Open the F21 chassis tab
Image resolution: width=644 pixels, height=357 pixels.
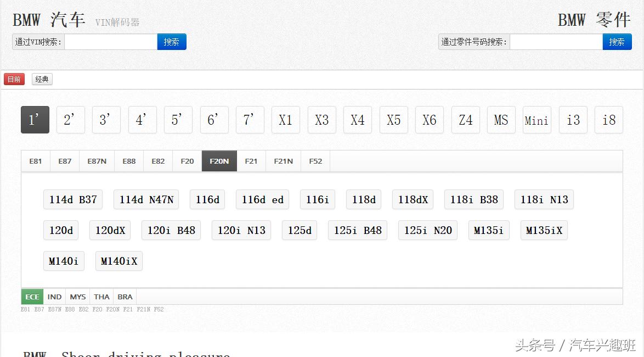point(251,161)
